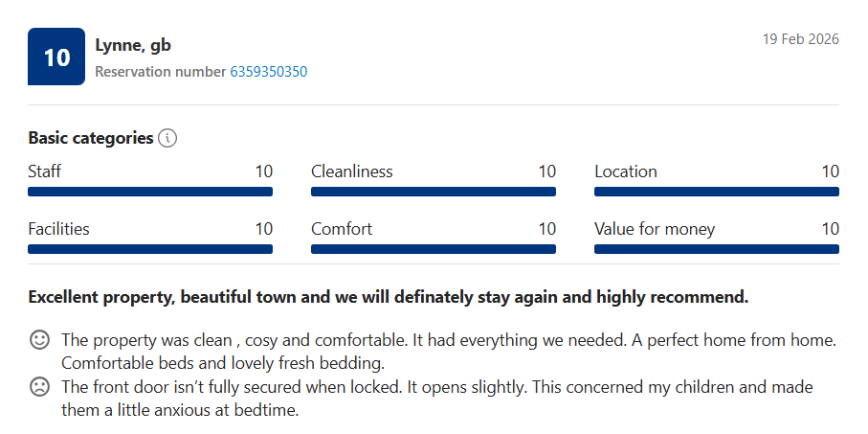The height and width of the screenshot is (434, 868).
Task: Click the review date 19 Feb 2026
Action: pyautogui.click(x=800, y=39)
